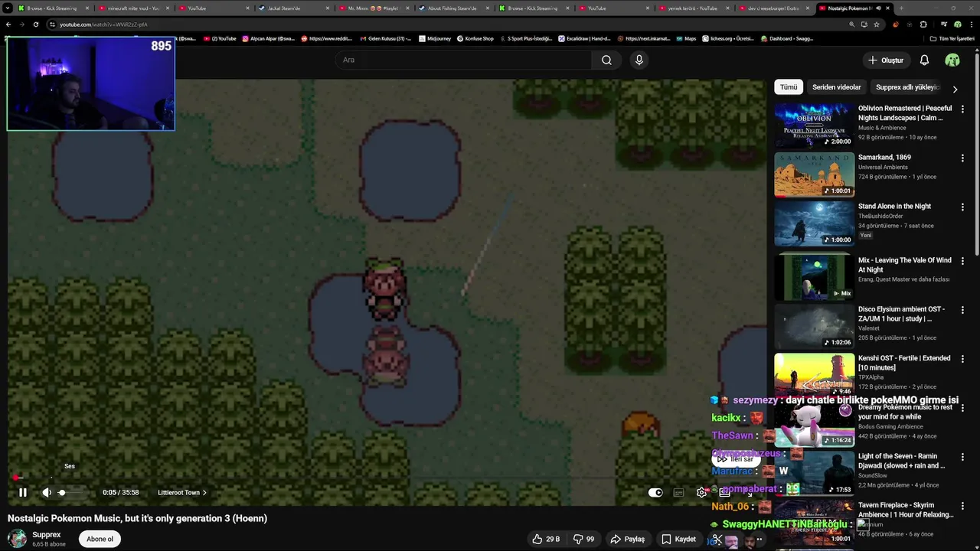Reload the page
The height and width of the screenshot is (551, 980).
tap(35, 24)
